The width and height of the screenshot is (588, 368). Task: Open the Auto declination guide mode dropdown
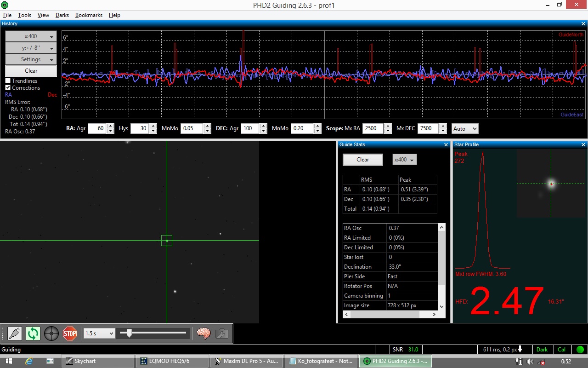click(465, 129)
